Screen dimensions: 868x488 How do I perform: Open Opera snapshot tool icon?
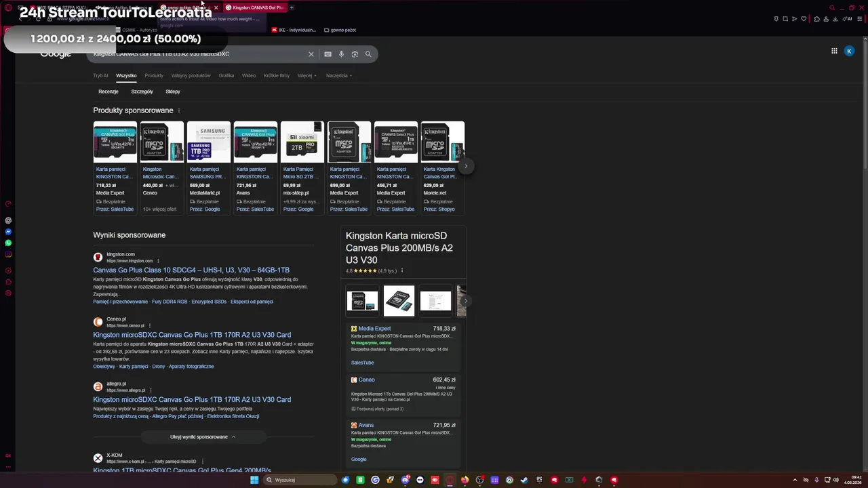tap(785, 19)
